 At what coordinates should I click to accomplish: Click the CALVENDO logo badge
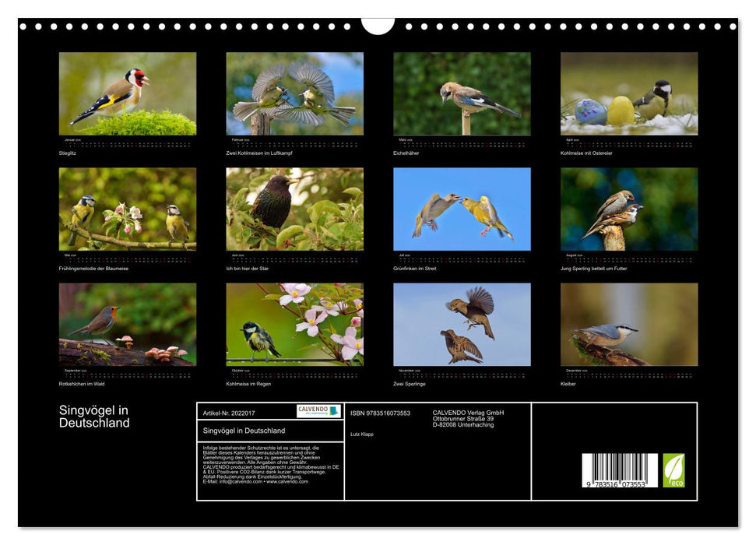point(318,411)
